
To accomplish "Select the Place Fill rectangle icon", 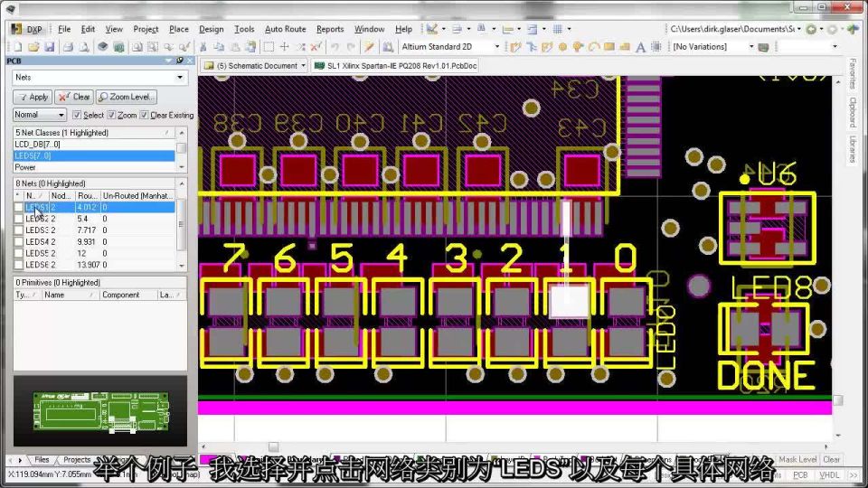I will [609, 47].
